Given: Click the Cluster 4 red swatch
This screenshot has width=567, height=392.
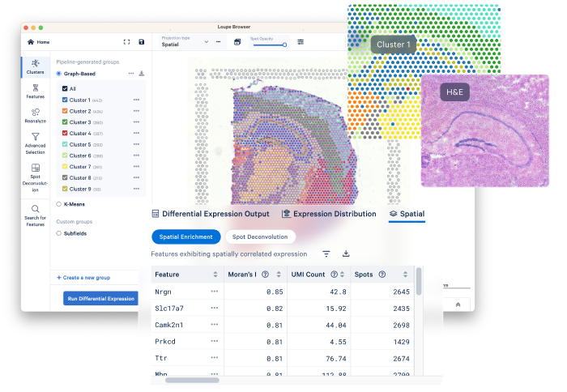Looking at the screenshot, I should [65, 133].
